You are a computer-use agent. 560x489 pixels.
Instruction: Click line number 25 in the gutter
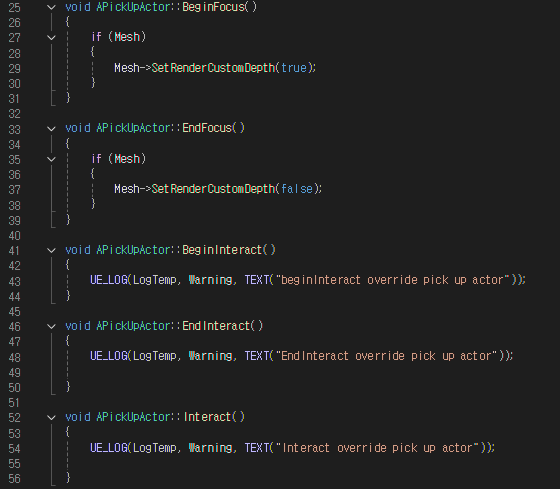(14, 8)
